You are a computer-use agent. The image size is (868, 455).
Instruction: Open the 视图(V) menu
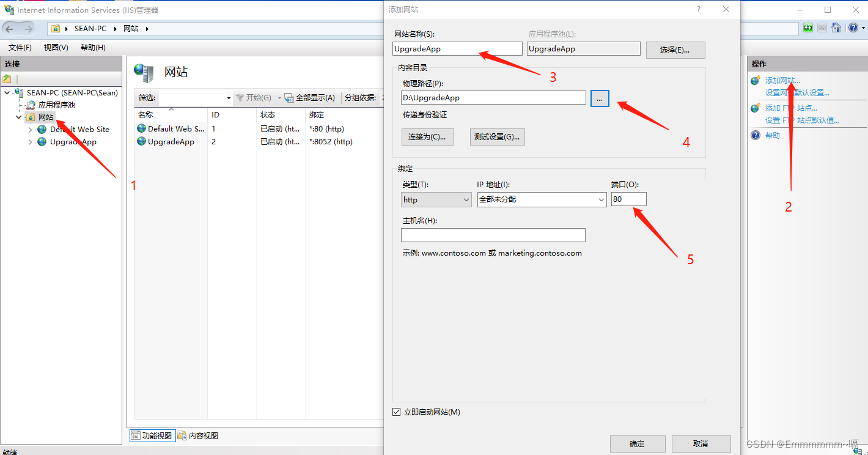pyautogui.click(x=55, y=47)
